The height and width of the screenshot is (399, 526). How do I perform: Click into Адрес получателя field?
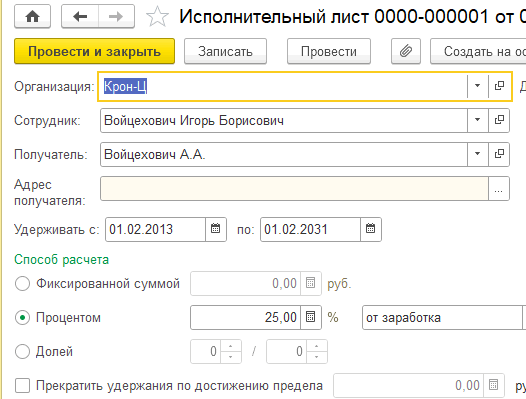point(294,189)
